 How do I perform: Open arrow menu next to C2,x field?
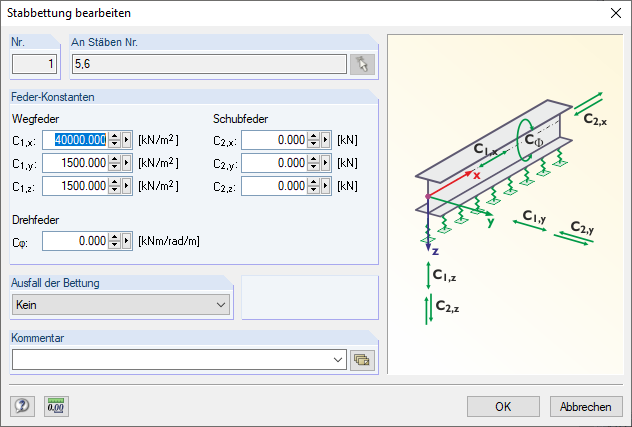pos(327,140)
